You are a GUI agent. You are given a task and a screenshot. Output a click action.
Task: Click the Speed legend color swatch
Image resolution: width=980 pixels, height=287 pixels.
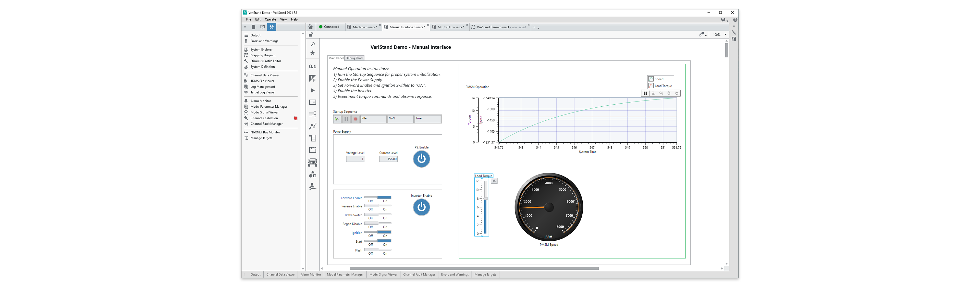(x=651, y=79)
